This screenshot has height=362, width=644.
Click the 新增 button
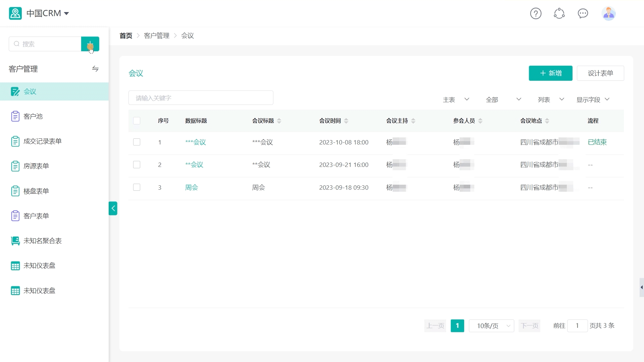[550, 73]
